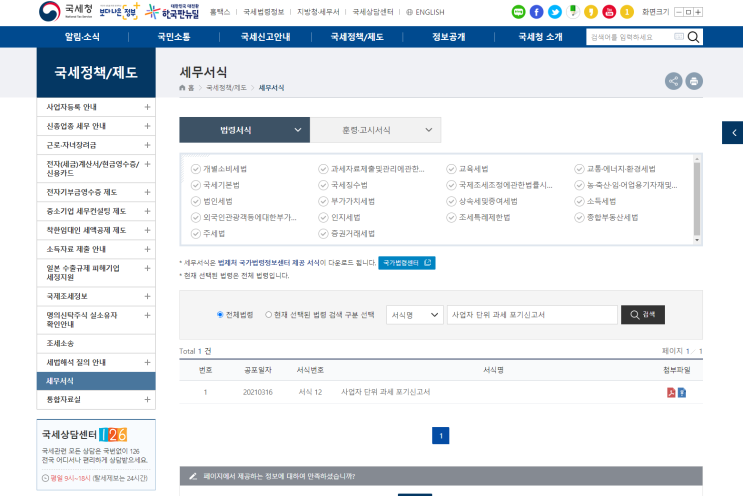Toggle the 종합부동산세법 check option
This screenshot has width=743, height=496.
(579, 217)
